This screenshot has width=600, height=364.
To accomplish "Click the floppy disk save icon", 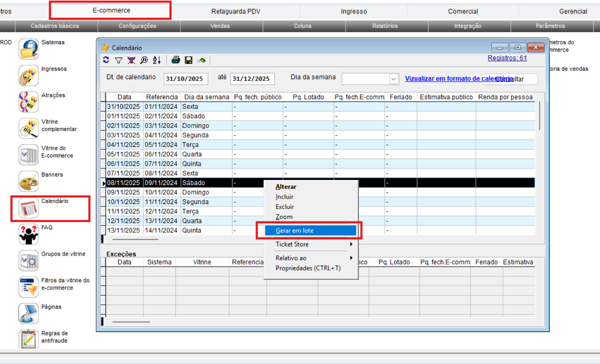I will point(189,60).
